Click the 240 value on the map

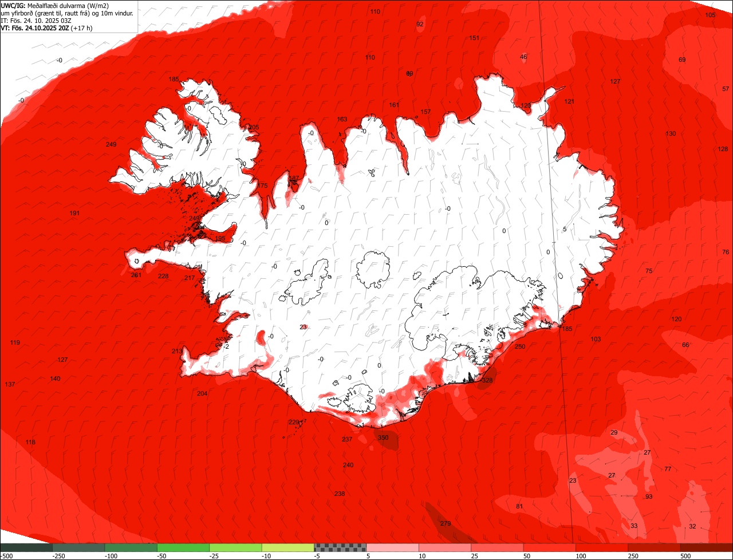(x=348, y=465)
